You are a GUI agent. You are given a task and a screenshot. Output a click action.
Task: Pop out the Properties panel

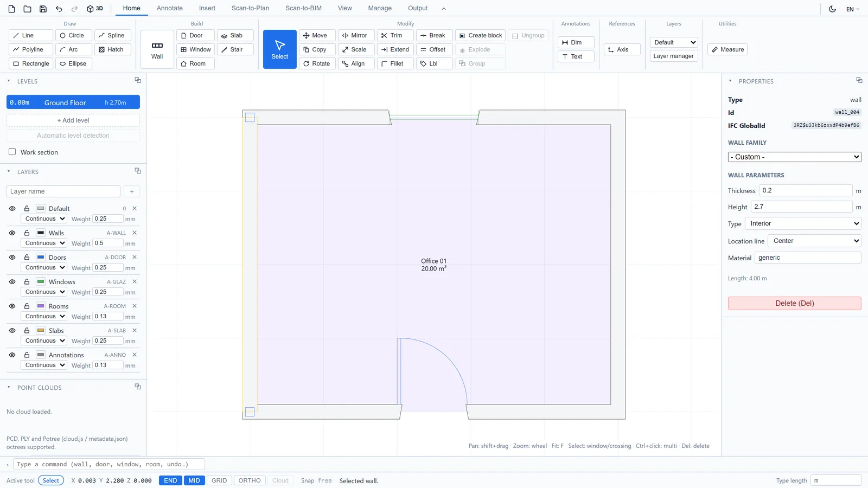(x=859, y=80)
